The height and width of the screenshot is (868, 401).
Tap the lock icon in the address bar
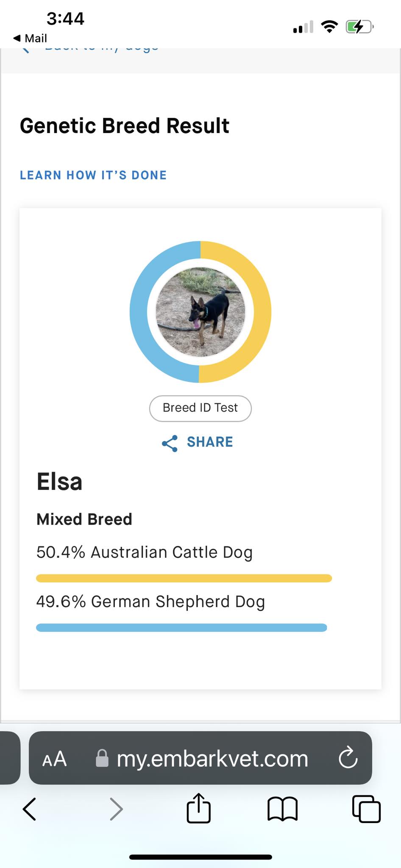(x=102, y=758)
